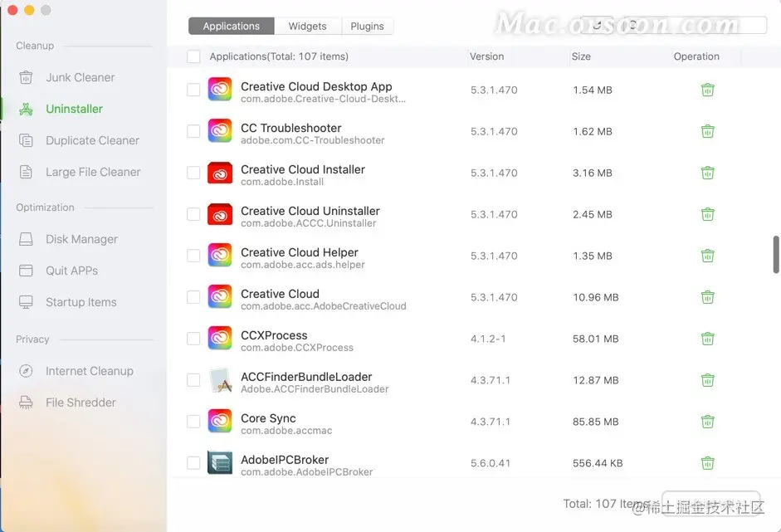The height and width of the screenshot is (532, 781).
Task: Click the Creative Cloud Desktop App icon
Action: point(220,89)
